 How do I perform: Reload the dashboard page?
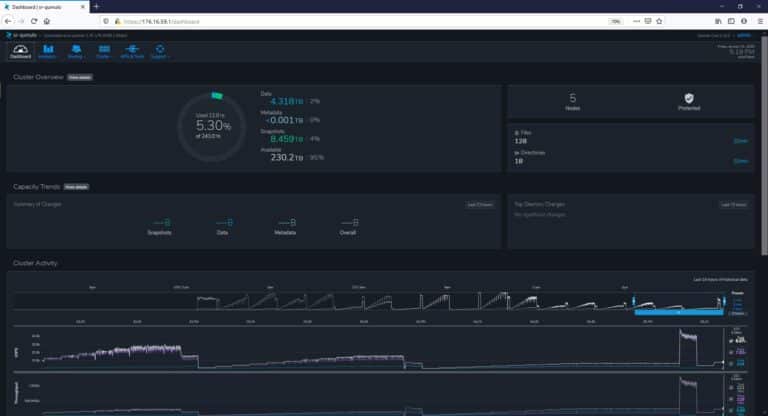click(34, 21)
